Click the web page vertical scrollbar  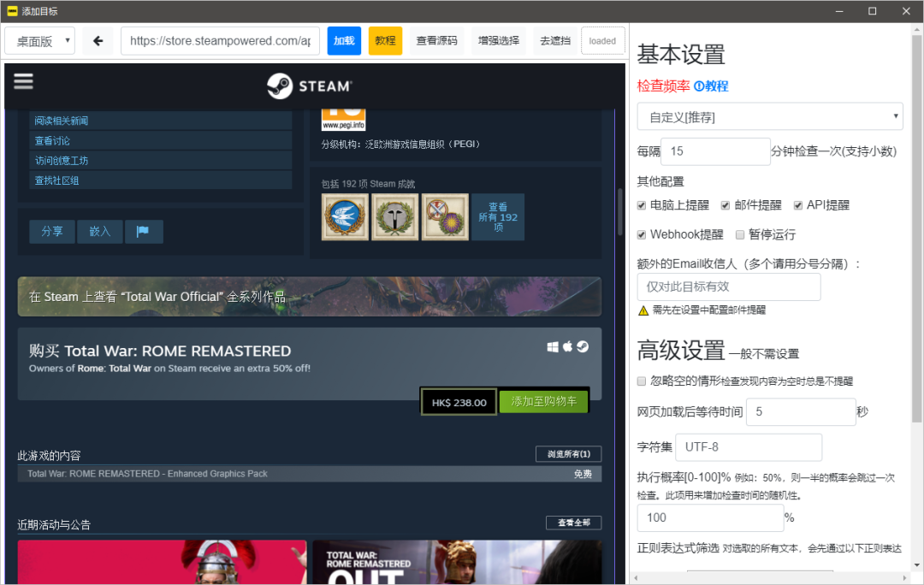[619, 212]
